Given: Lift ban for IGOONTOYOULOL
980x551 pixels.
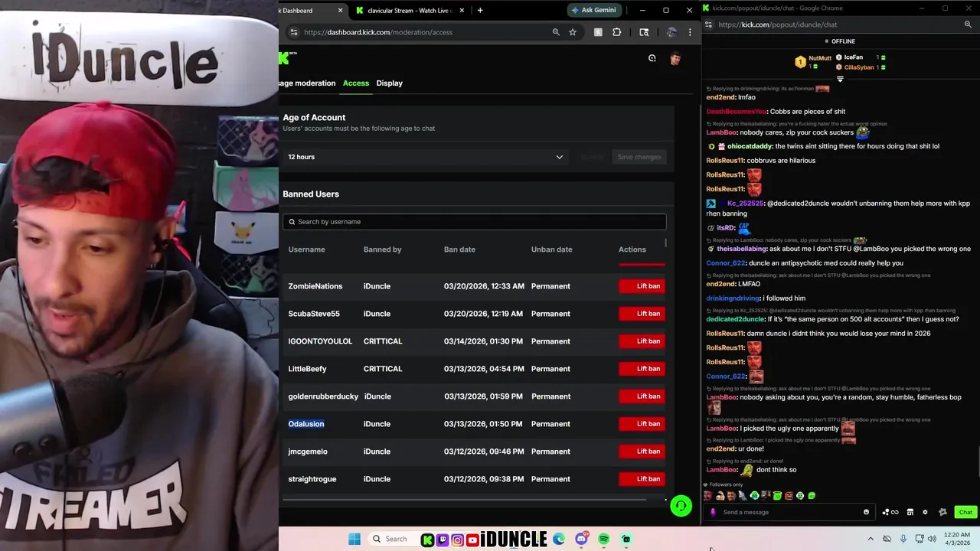Looking at the screenshot, I should tap(642, 341).
